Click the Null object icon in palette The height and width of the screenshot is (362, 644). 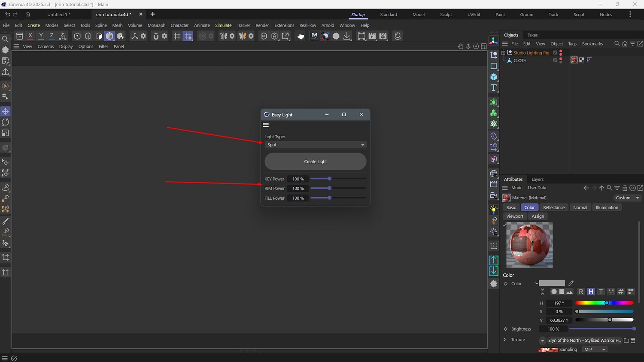[494, 55]
